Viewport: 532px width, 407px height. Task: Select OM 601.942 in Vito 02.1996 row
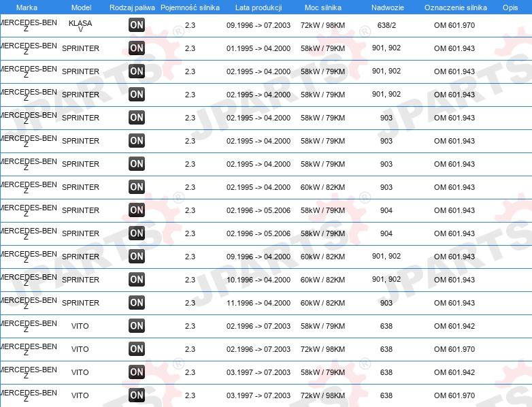point(454,326)
